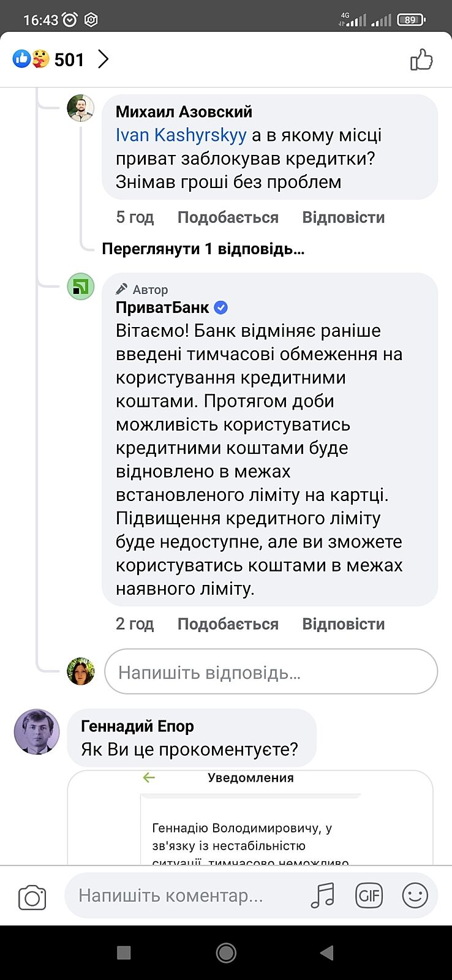Like Михаил Азовский's comment via Подобається
Screen dimensions: 452x980
click(228, 217)
